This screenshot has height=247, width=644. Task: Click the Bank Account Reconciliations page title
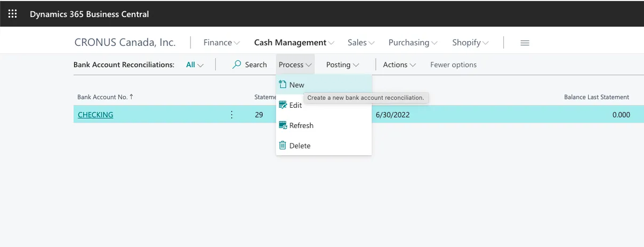[x=124, y=65]
